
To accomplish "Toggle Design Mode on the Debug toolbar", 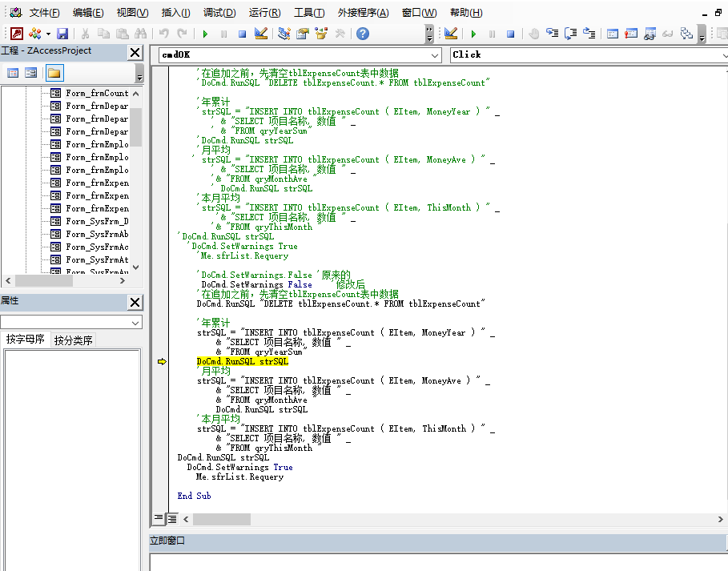I will (451, 34).
